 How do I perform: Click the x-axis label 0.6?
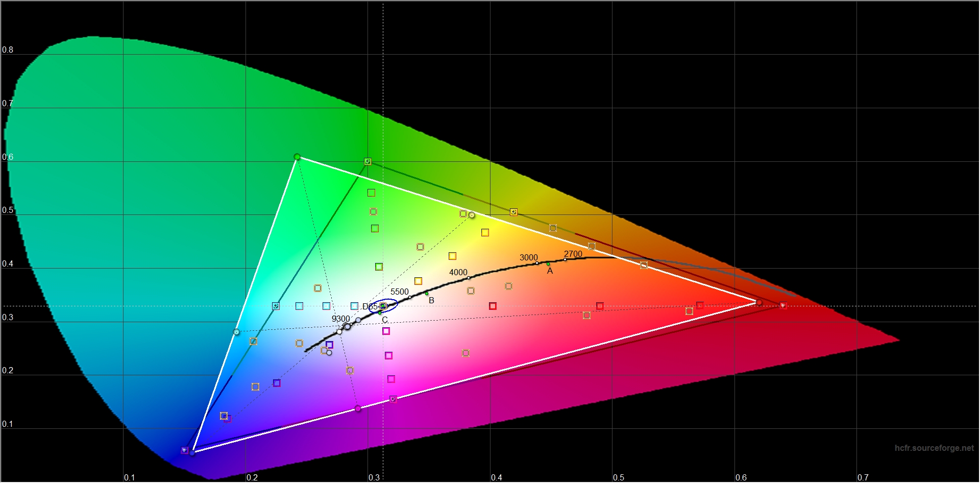coord(741,477)
